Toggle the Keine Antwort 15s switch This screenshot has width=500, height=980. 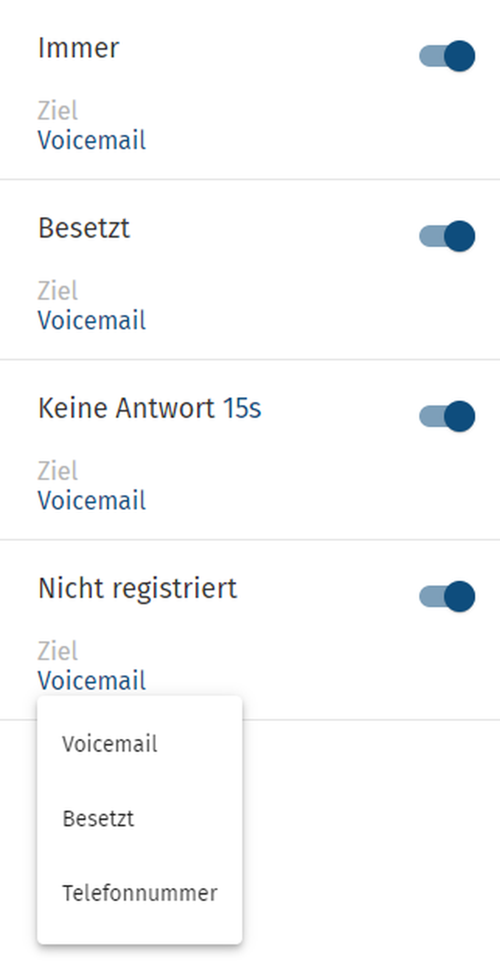447,416
